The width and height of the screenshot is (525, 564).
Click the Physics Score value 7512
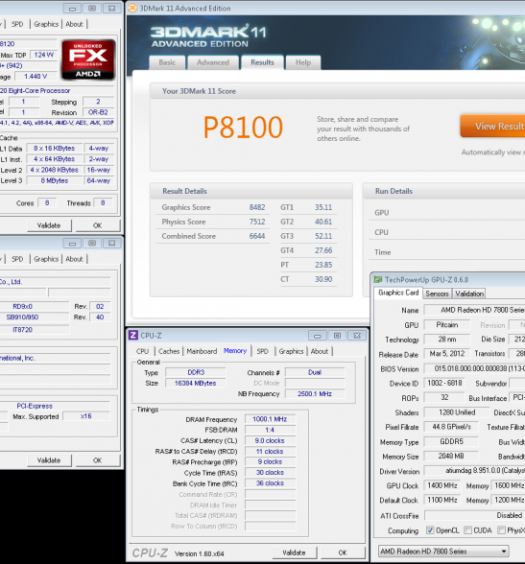coord(257,222)
